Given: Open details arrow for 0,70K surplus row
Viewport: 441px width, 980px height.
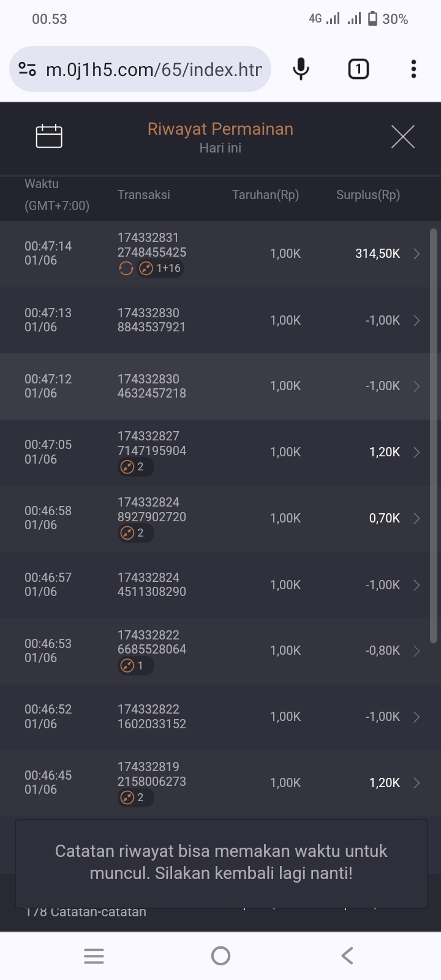Looking at the screenshot, I should pos(417,518).
